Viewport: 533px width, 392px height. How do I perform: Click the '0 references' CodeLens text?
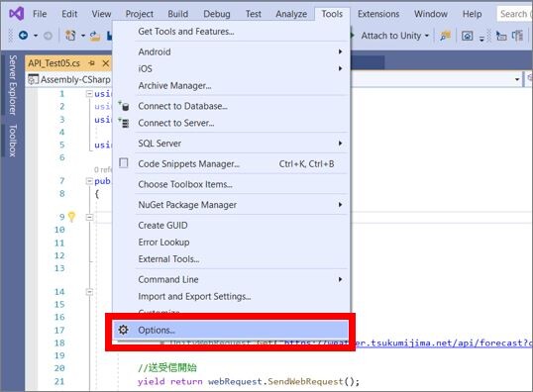(103, 169)
